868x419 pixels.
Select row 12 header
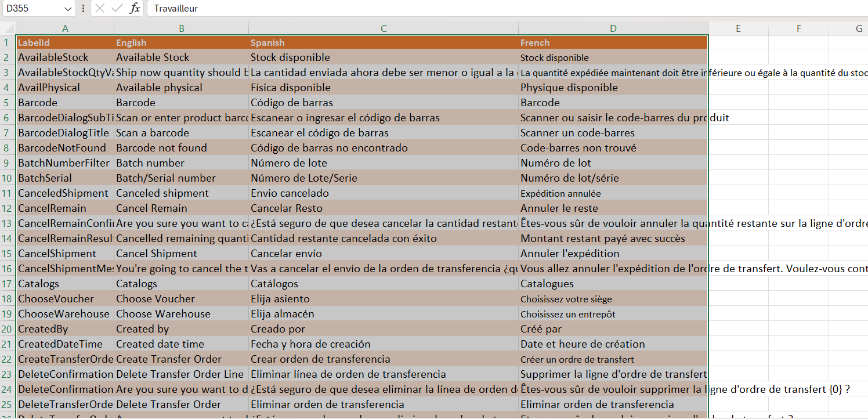click(x=8, y=208)
